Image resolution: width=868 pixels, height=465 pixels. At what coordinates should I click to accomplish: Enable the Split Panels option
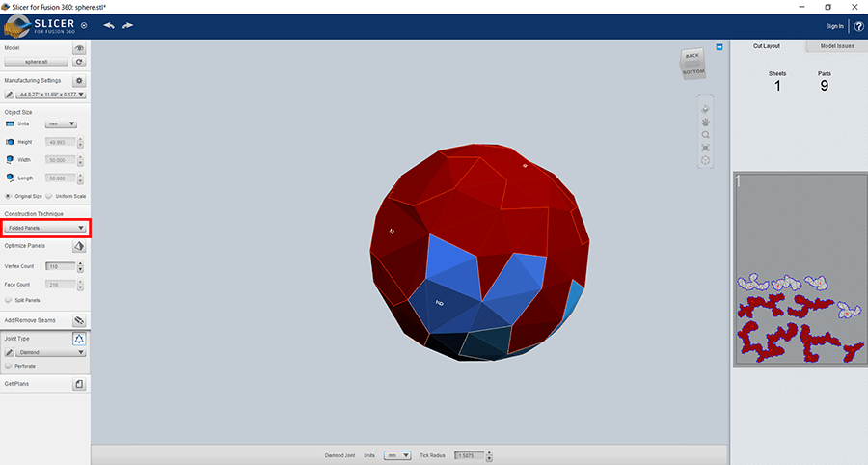(x=8, y=300)
